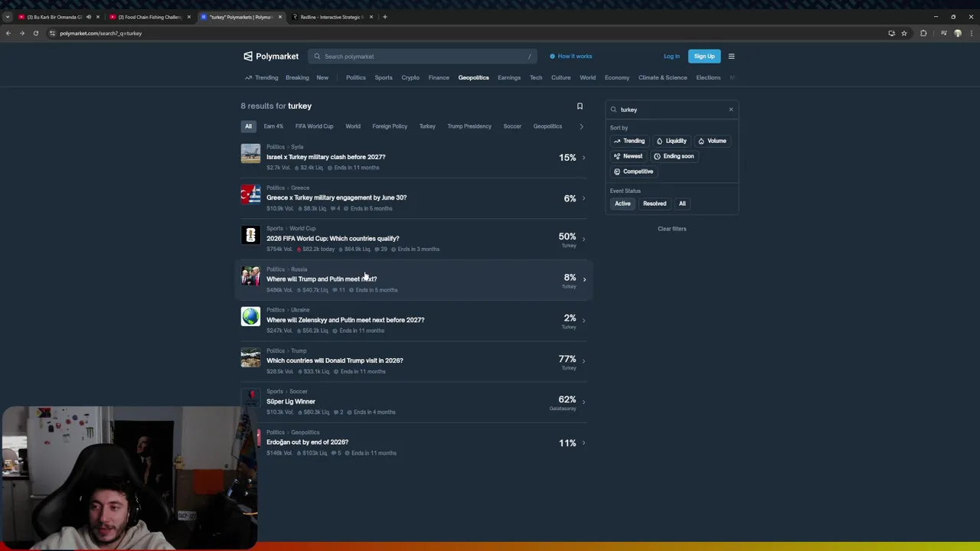Click the Zelenskyy and Putin globe thumbnail

tap(250, 317)
